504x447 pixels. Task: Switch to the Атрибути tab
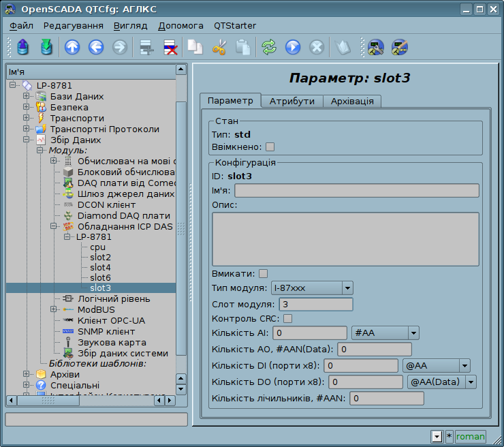pyautogui.click(x=292, y=101)
